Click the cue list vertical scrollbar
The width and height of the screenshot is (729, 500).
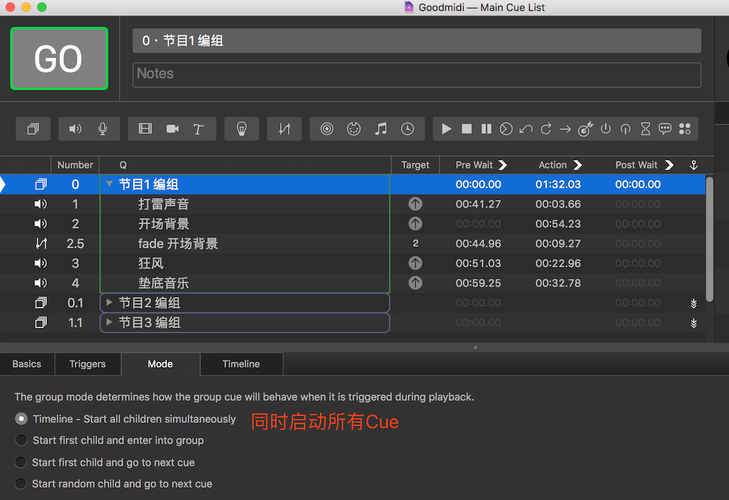pos(709,239)
